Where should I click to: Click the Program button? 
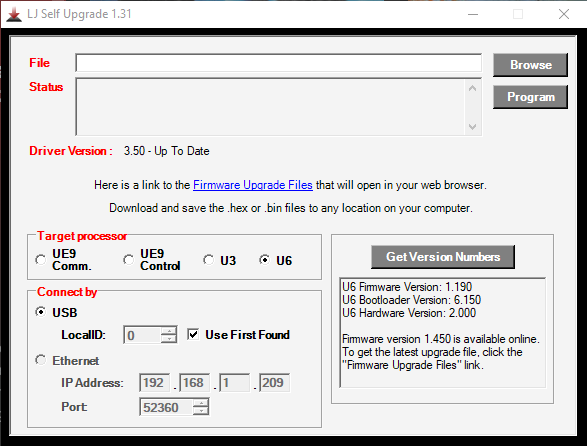[530, 97]
